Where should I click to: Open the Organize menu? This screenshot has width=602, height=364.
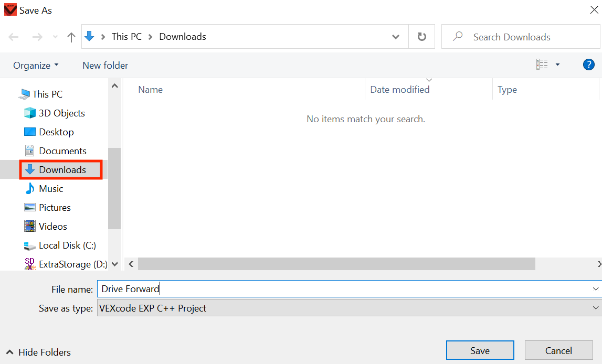tap(36, 66)
